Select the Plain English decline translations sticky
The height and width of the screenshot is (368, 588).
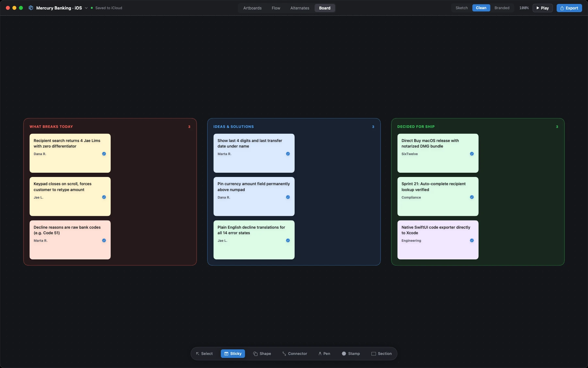click(x=254, y=240)
